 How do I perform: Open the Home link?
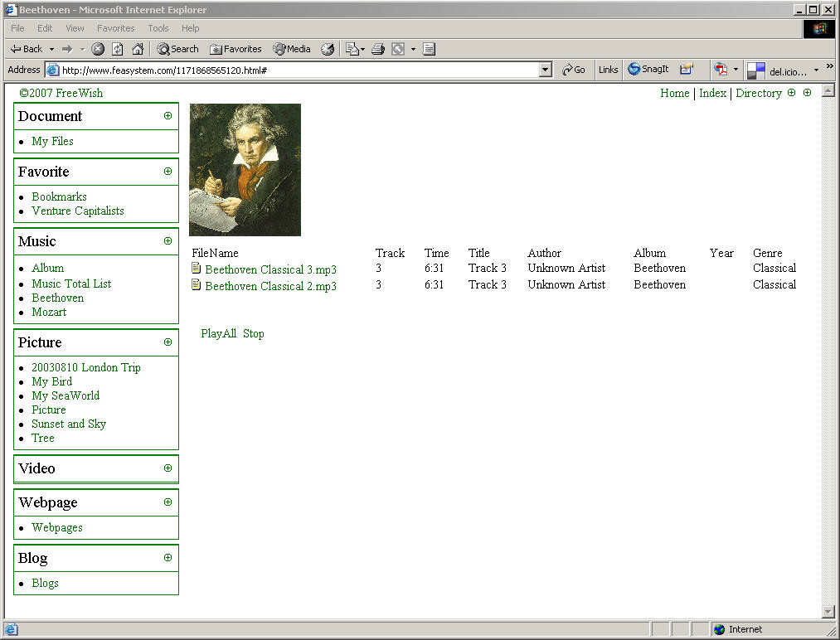point(674,93)
